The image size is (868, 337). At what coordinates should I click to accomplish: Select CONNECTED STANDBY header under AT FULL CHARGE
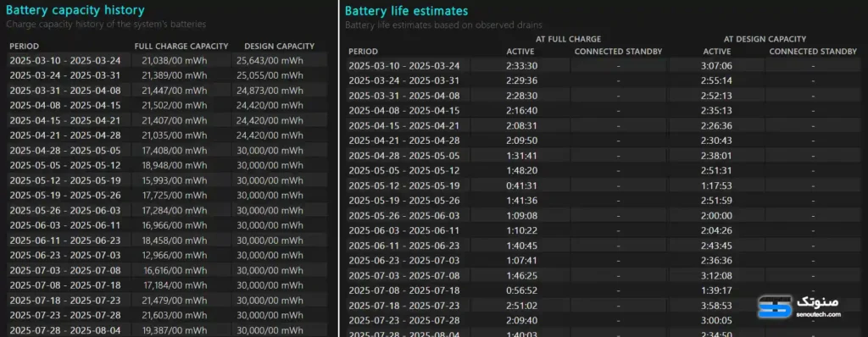click(618, 52)
